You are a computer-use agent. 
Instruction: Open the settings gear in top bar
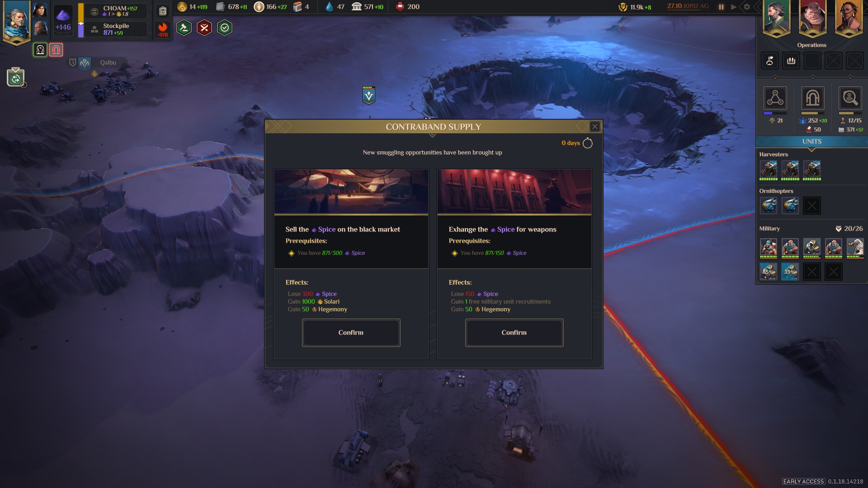(747, 7)
